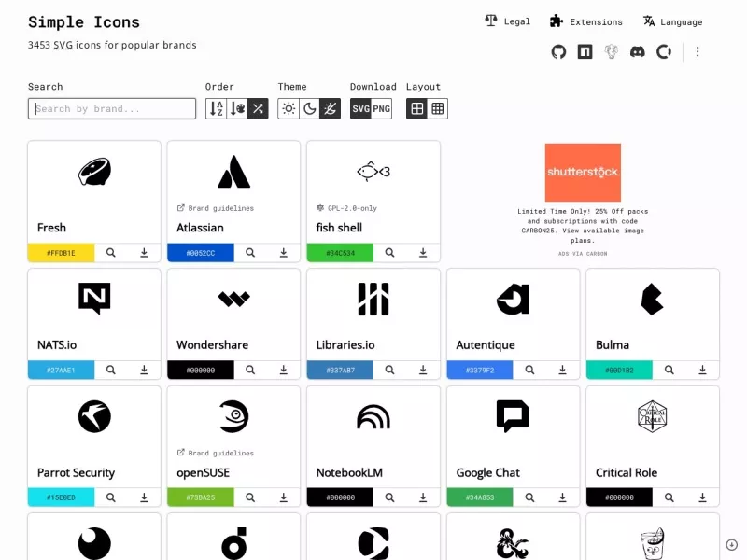
Task: View details of Atlassian icon
Action: coord(250,253)
